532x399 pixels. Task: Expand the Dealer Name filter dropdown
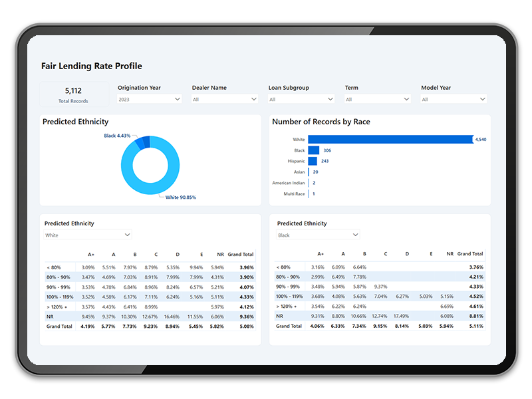click(225, 99)
